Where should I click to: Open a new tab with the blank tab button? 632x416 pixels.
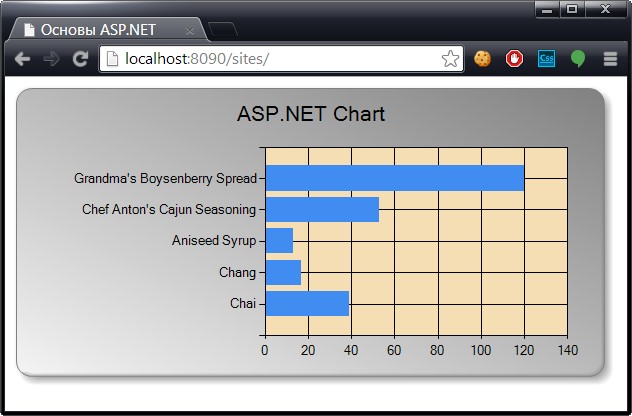pyautogui.click(x=222, y=30)
